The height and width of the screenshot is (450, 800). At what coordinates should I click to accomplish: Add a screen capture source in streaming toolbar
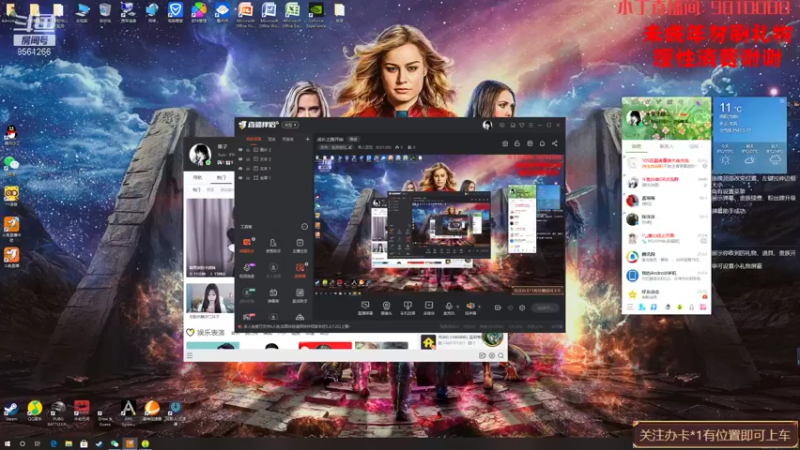[365, 307]
